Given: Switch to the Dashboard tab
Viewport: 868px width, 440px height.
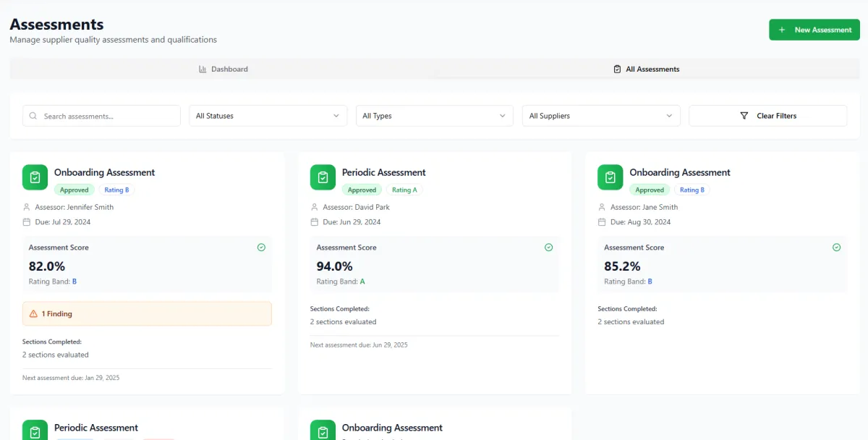Looking at the screenshot, I should 223,69.
